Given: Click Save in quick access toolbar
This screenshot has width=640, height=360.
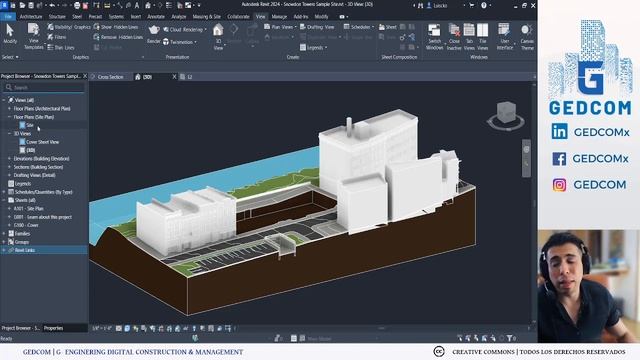Looking at the screenshot, I should [31, 5].
